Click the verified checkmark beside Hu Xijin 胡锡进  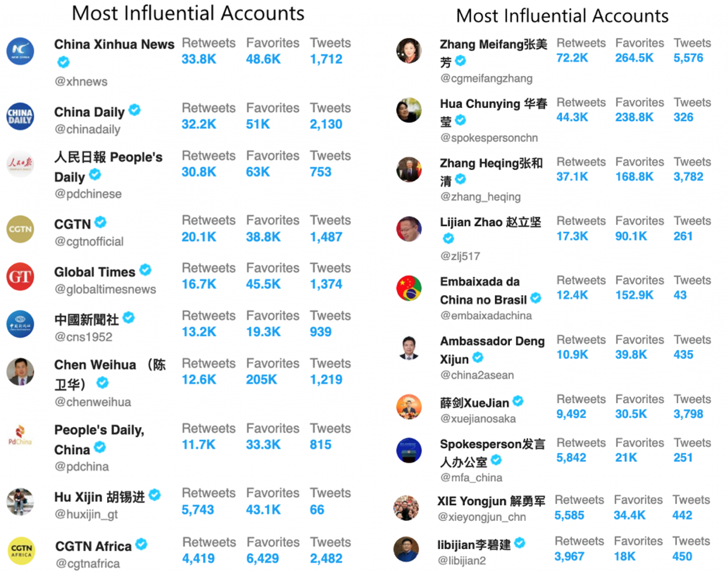point(155,495)
